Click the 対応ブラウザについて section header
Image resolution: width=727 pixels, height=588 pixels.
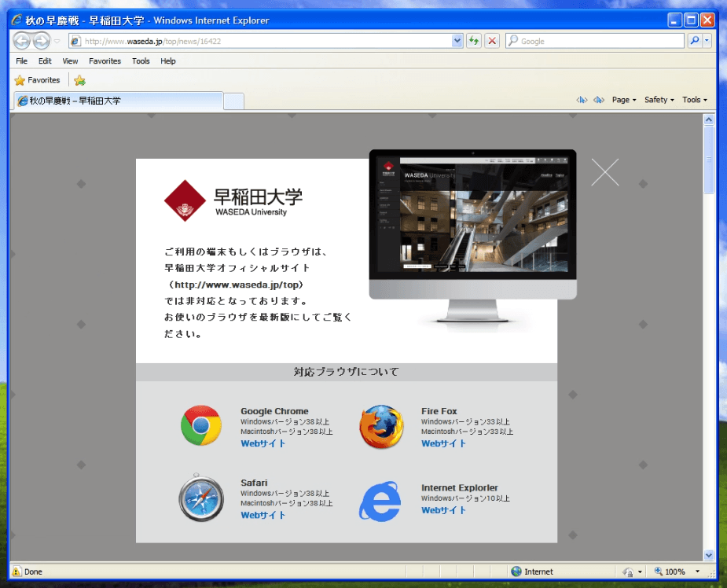(347, 372)
